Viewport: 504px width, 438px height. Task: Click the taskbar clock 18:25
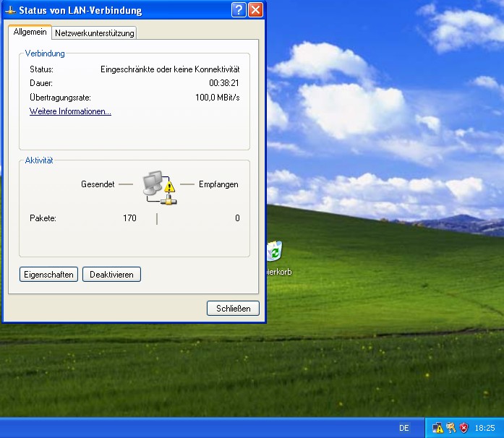pos(484,428)
